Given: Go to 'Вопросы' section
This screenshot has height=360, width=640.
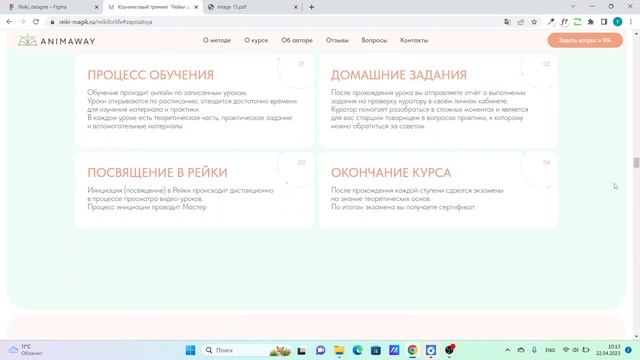Looking at the screenshot, I should click(x=374, y=40).
